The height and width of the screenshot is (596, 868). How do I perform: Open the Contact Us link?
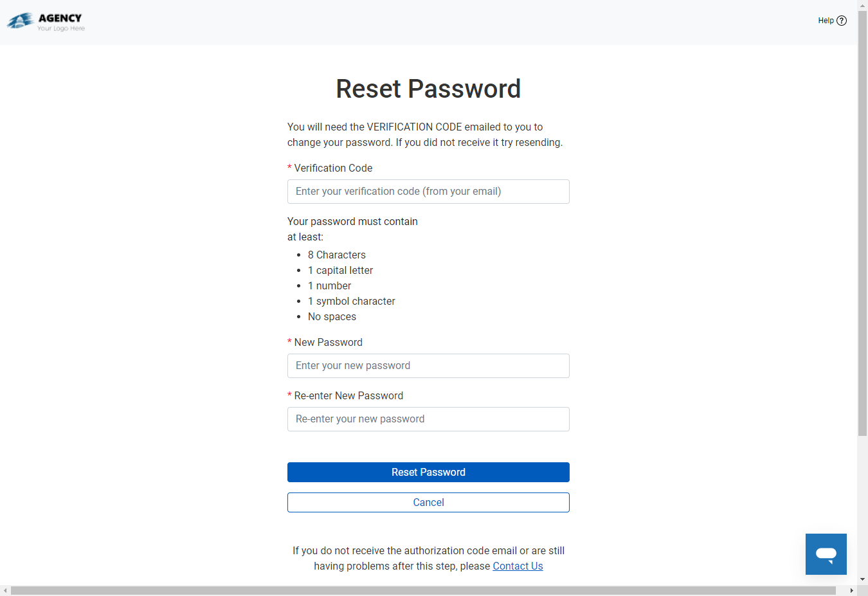tap(518, 566)
